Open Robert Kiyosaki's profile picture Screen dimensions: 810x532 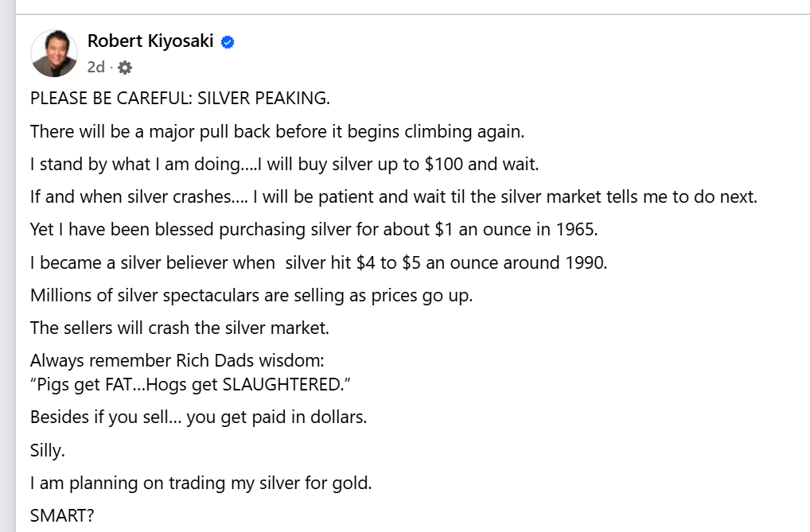coord(54,53)
